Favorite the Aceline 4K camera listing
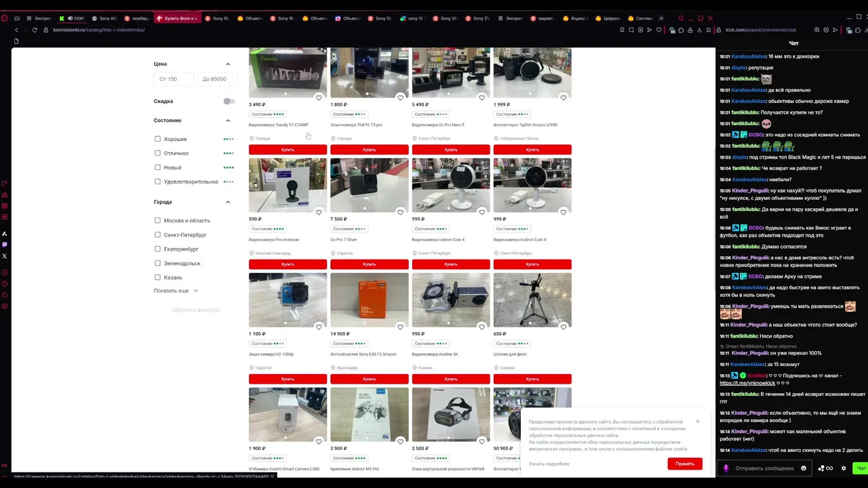Image resolution: width=868 pixels, height=488 pixels. 482,327
